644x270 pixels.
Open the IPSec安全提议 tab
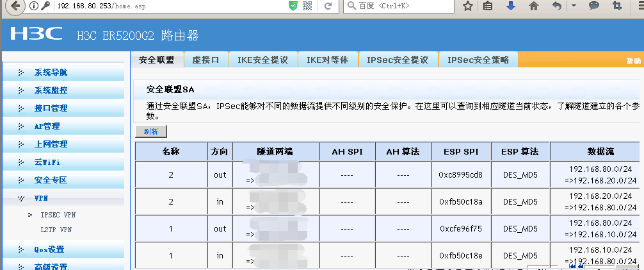tap(398, 60)
